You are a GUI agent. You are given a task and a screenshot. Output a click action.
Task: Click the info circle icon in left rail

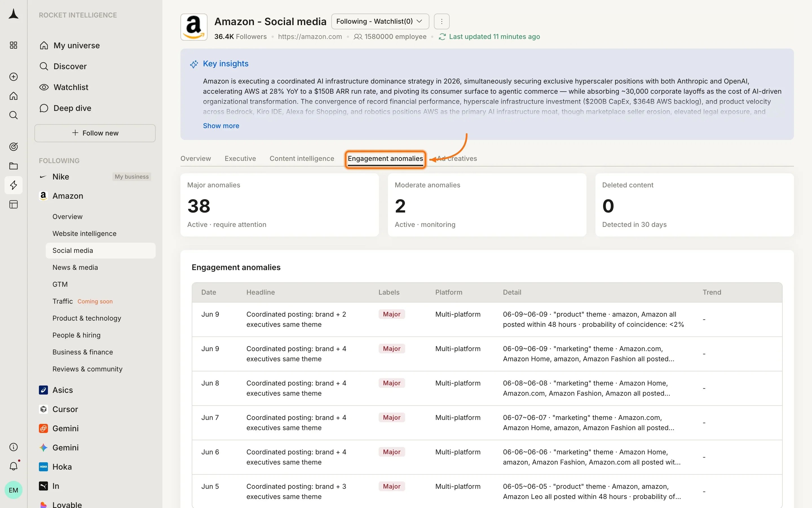[14, 447]
